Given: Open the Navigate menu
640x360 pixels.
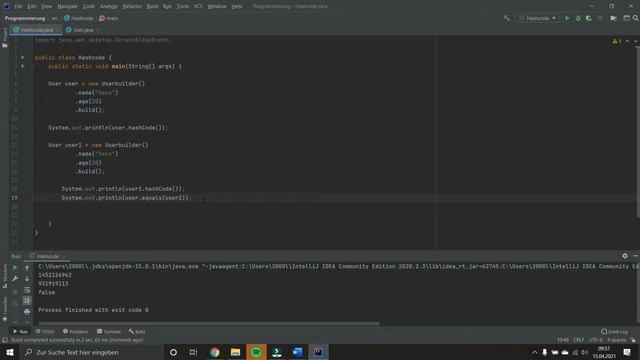Looking at the screenshot, I should pos(67,7).
